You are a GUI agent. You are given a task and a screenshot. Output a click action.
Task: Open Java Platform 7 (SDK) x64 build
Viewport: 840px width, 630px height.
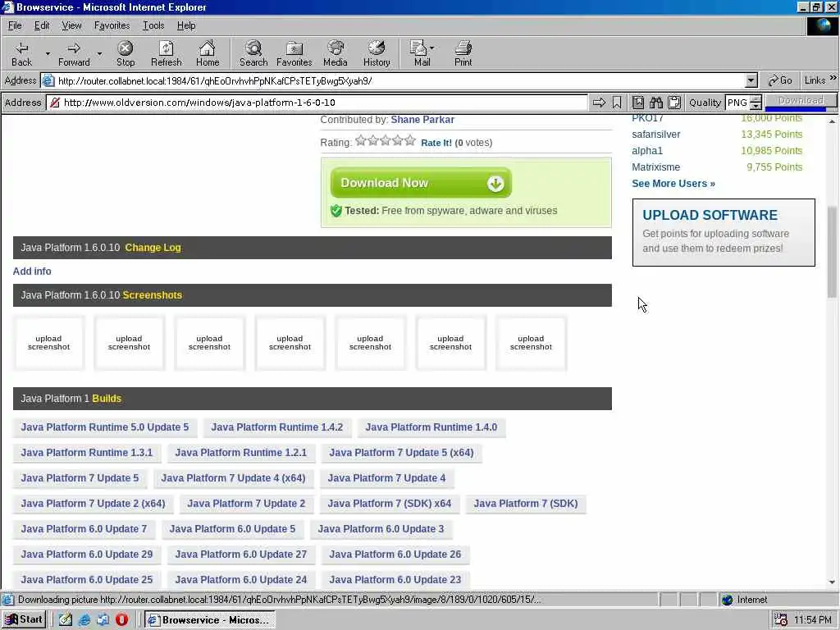[390, 504]
